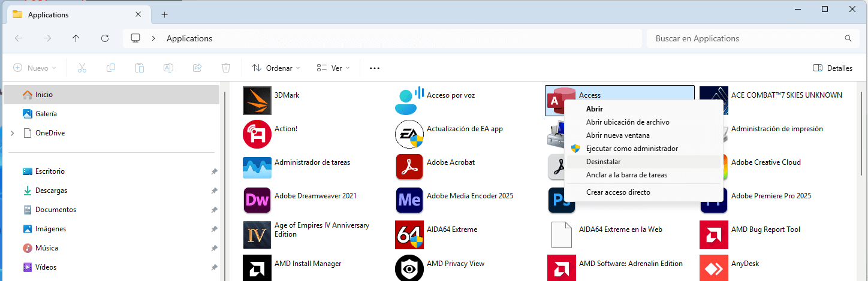The width and height of the screenshot is (868, 281).
Task: Add a new tab with plus button
Action: [x=164, y=15]
